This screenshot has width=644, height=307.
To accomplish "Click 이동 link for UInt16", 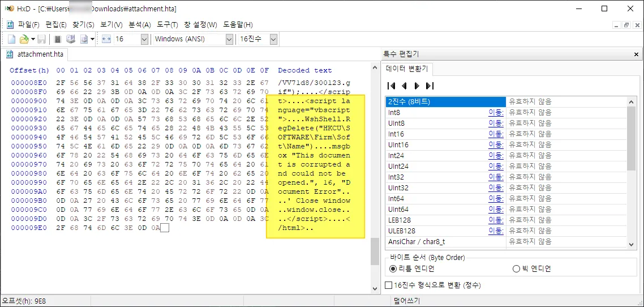I will tap(496, 144).
